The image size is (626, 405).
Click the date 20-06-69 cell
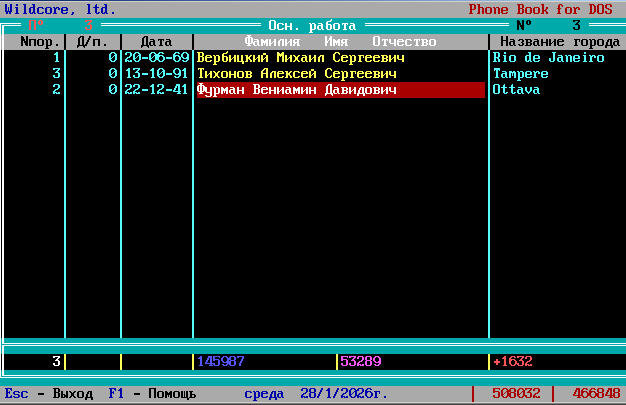pos(156,58)
